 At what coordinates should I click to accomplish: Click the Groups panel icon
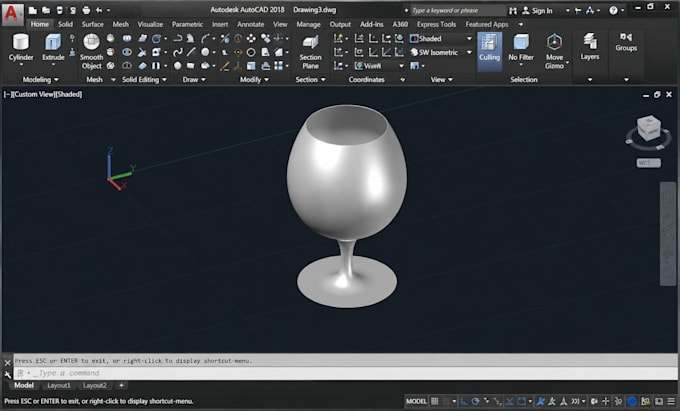(626, 42)
